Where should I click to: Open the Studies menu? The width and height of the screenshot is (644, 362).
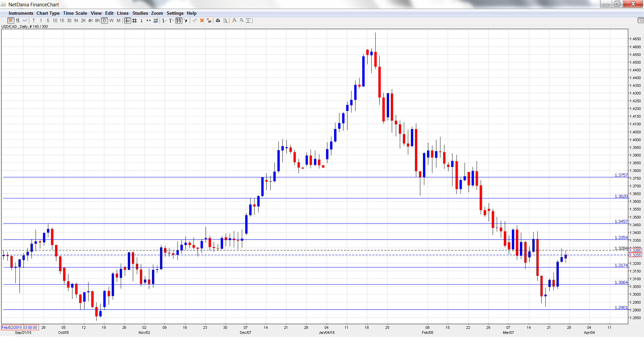pos(140,13)
